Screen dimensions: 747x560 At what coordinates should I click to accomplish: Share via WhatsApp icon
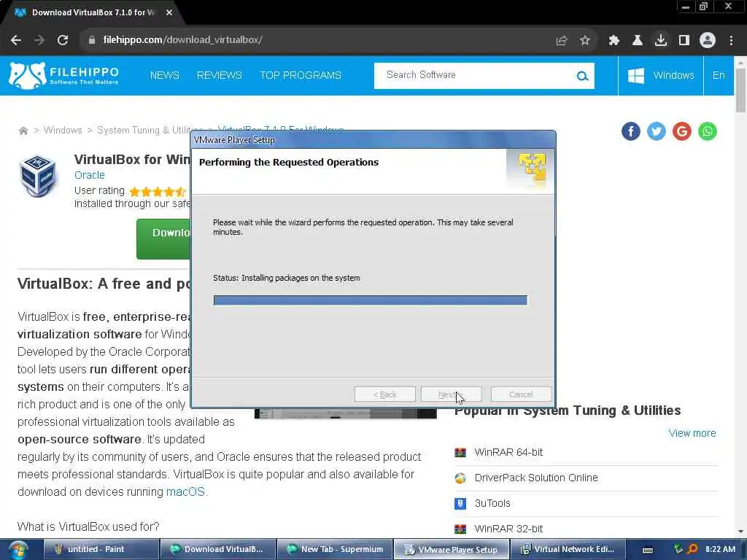click(708, 131)
